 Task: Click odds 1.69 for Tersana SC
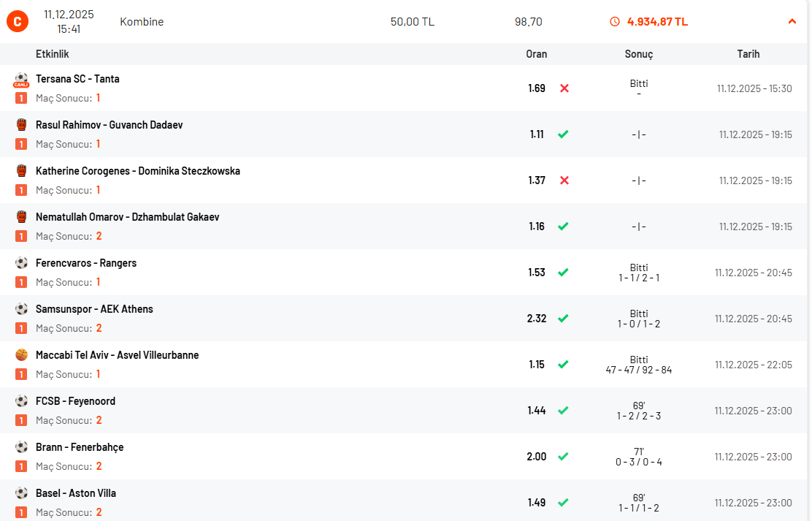click(x=537, y=88)
